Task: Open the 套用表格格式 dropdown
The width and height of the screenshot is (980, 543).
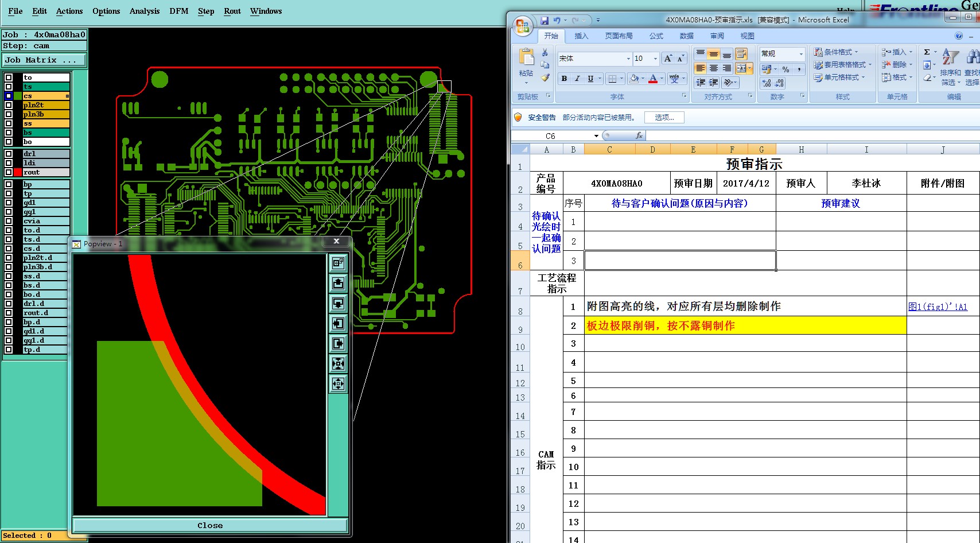Action: point(843,65)
